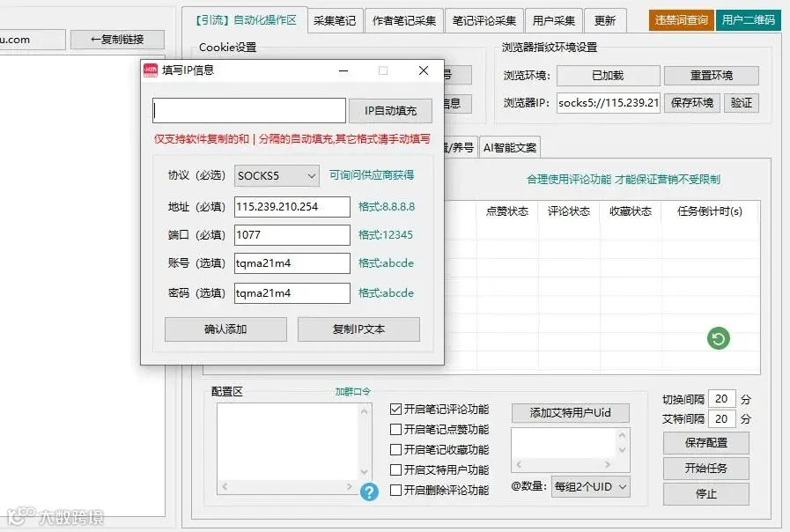Open the blue question mark help icon
Screen dimensions: 790x532
[x=369, y=491]
